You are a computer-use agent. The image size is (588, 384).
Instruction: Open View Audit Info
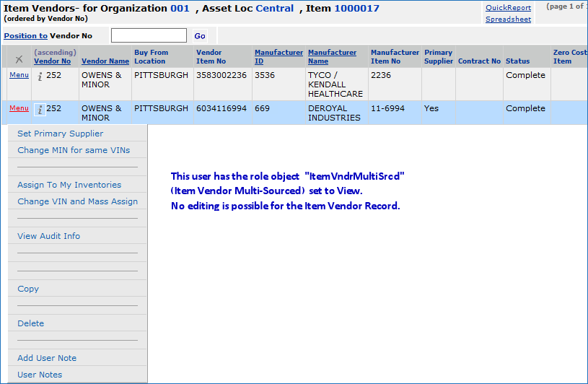coord(48,236)
